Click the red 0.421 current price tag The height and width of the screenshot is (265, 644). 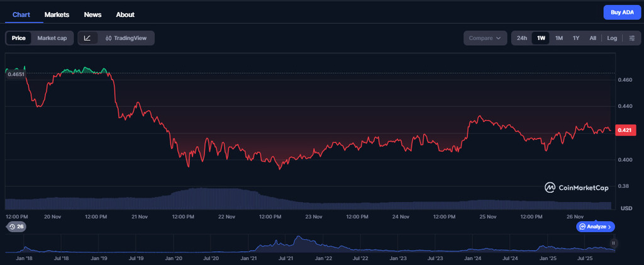pos(625,130)
